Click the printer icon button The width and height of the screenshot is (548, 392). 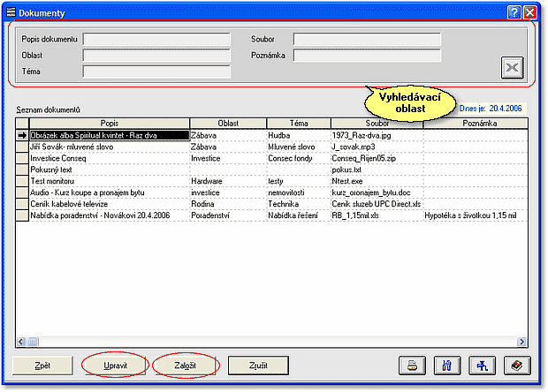[412, 365]
